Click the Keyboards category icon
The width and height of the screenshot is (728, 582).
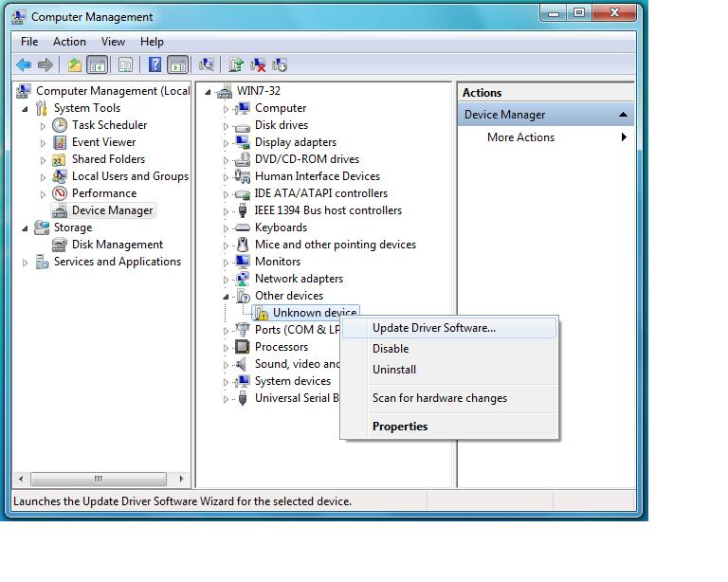coord(243,227)
